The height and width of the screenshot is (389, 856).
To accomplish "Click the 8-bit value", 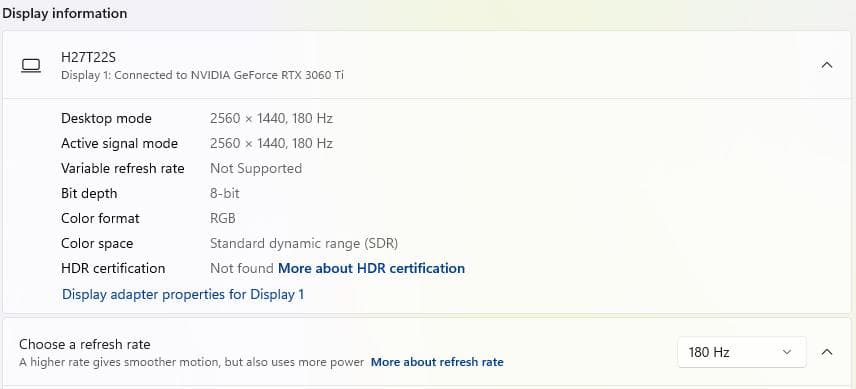I will (x=225, y=194).
